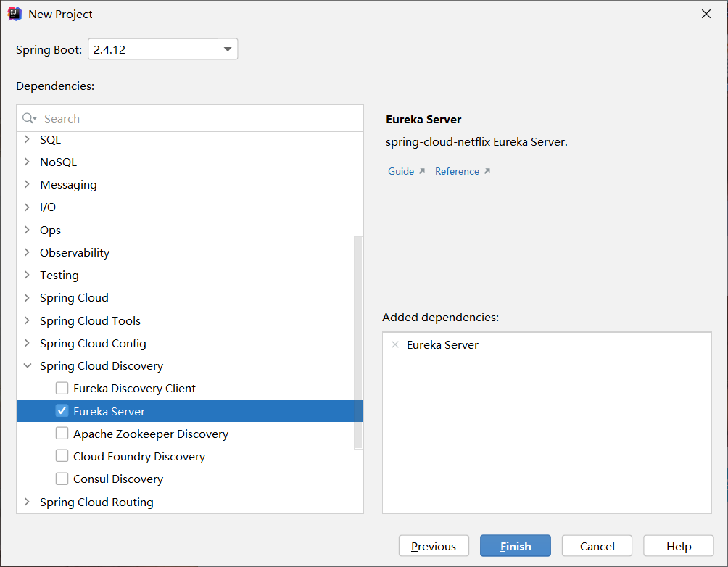728x567 pixels.
Task: Expand the Testing category
Action: tap(27, 275)
